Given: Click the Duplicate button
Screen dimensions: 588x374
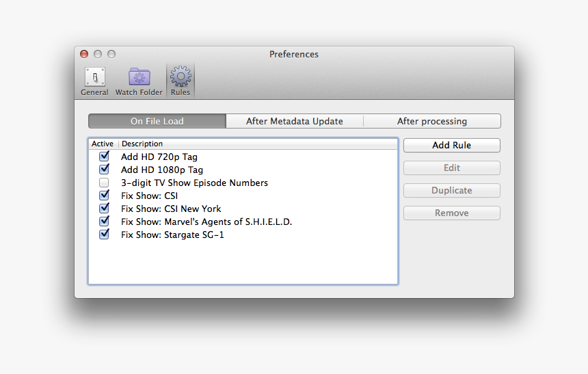Looking at the screenshot, I should point(451,191).
